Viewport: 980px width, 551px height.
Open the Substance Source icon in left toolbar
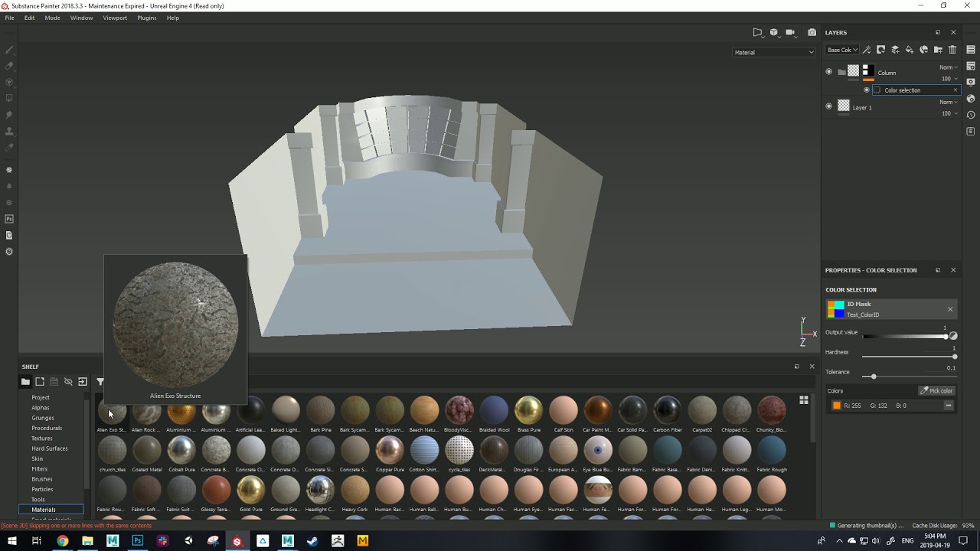(x=9, y=251)
